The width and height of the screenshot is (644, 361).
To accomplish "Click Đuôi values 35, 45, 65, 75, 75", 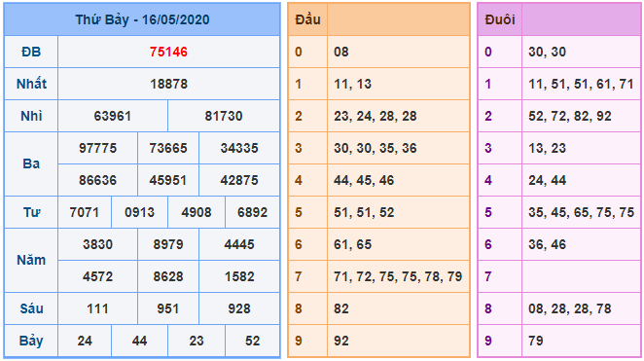I will click(581, 212).
